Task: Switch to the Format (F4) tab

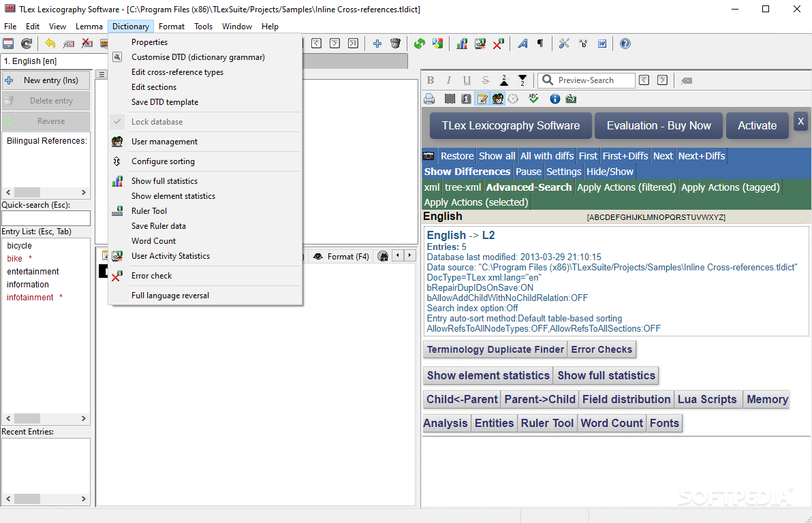Action: pos(341,256)
